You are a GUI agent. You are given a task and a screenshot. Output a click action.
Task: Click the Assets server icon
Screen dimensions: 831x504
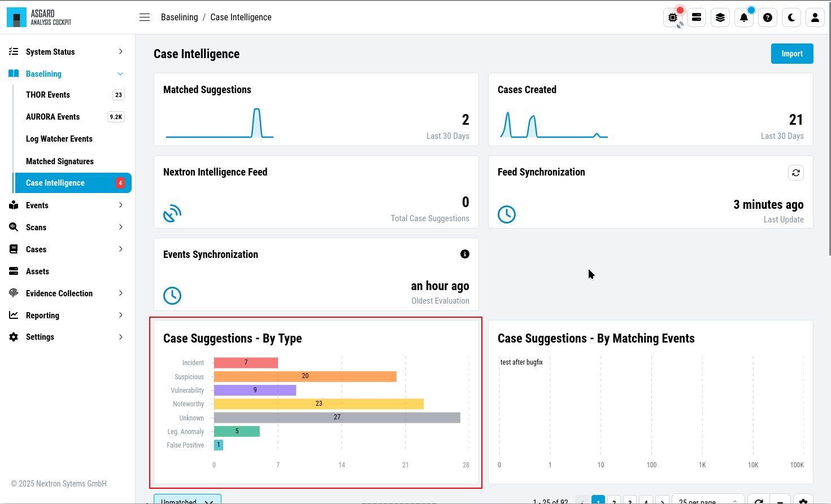[x=14, y=271]
